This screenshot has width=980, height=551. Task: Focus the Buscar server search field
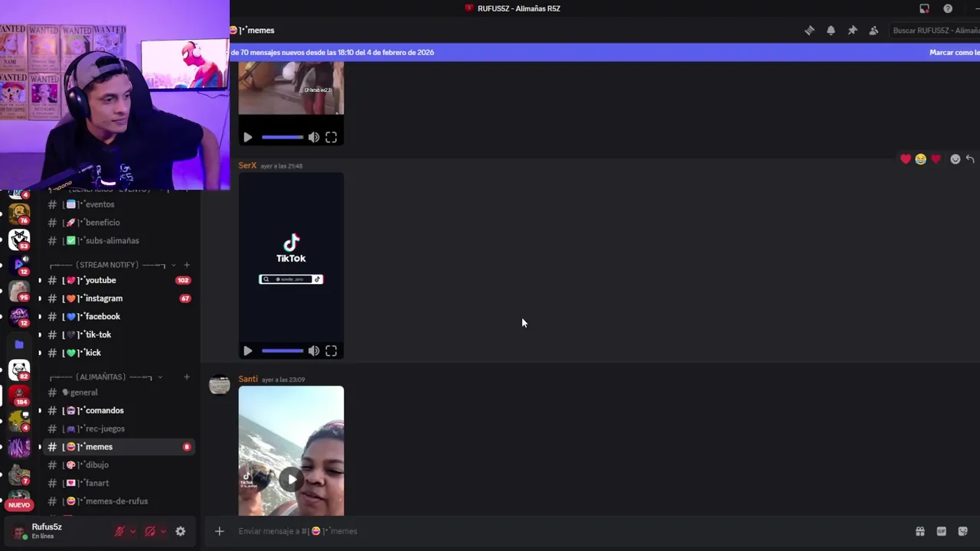[934, 31]
